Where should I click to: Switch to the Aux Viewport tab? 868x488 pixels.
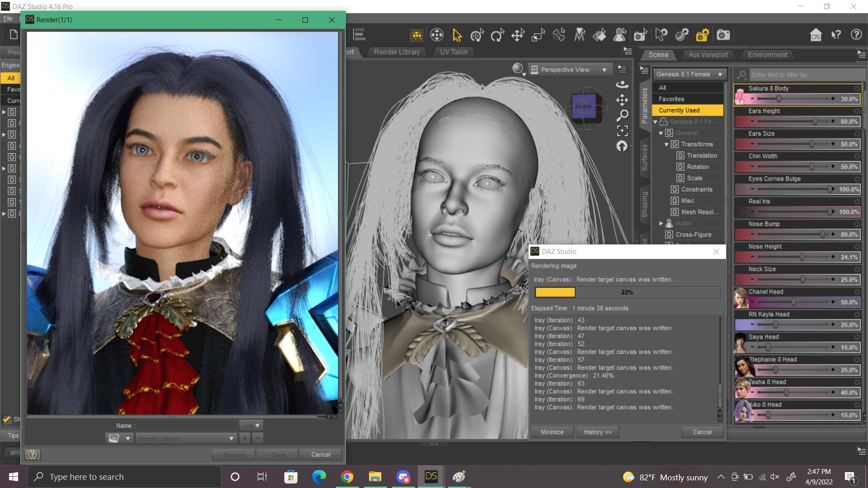click(708, 55)
